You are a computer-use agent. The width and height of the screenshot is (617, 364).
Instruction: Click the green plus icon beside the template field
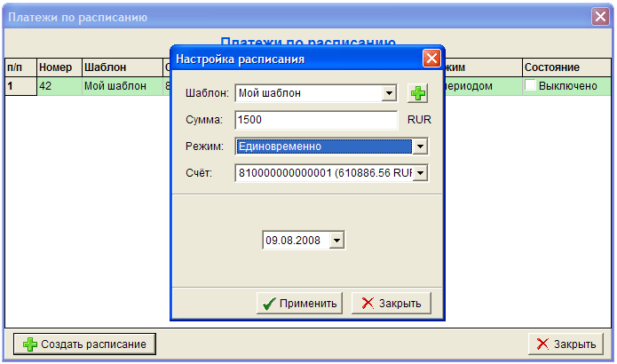tap(416, 92)
